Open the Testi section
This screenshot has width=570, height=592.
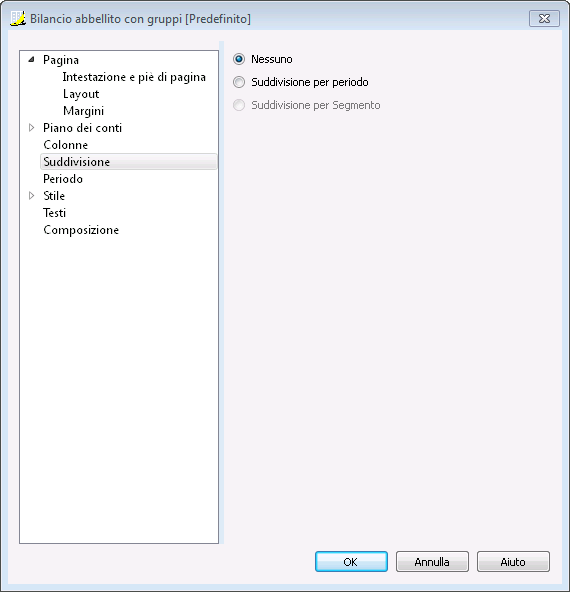pyautogui.click(x=54, y=213)
